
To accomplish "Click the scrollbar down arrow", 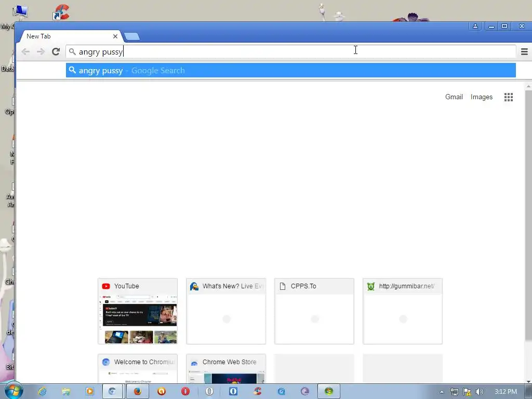I will click(x=528, y=381).
